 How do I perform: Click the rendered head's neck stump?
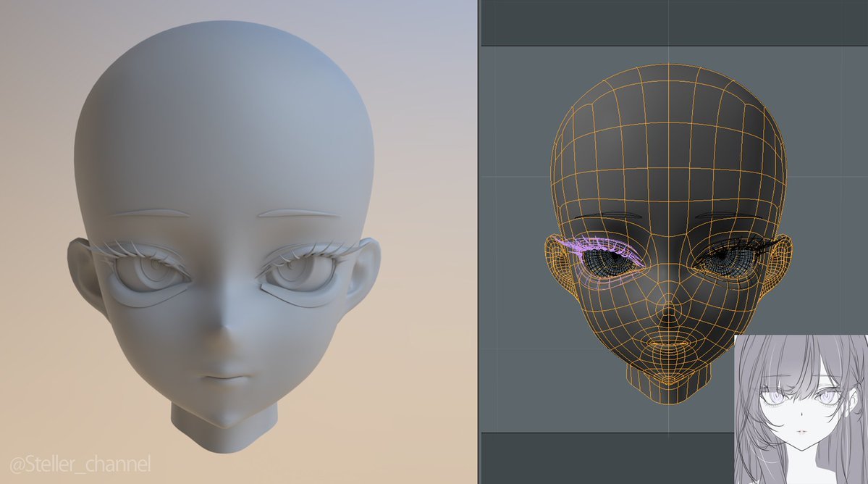tap(223, 424)
